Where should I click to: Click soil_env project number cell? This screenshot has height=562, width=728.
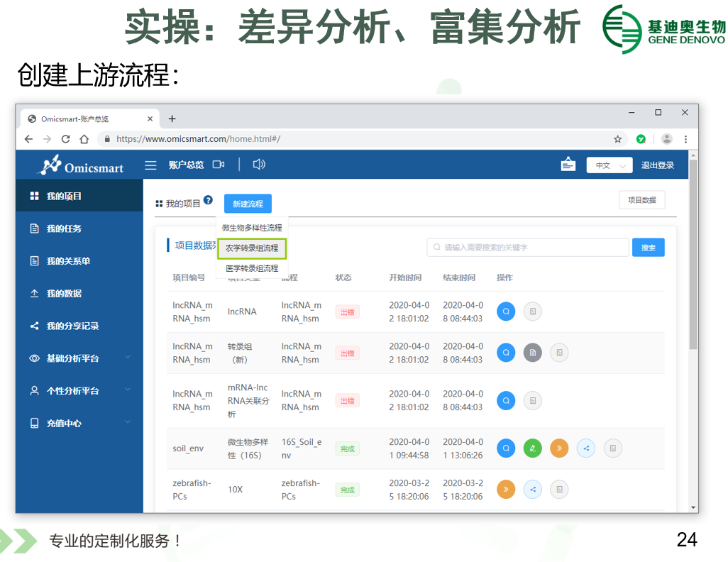point(188,448)
